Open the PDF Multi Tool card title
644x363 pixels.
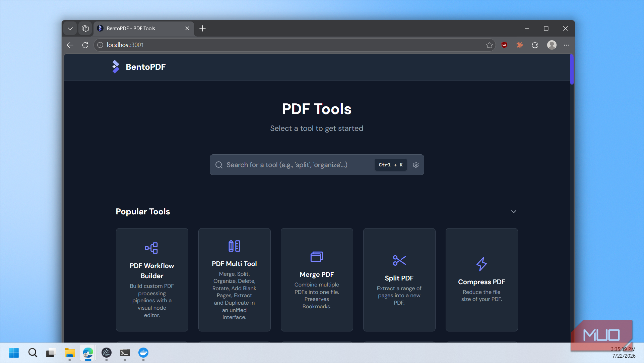point(234,264)
